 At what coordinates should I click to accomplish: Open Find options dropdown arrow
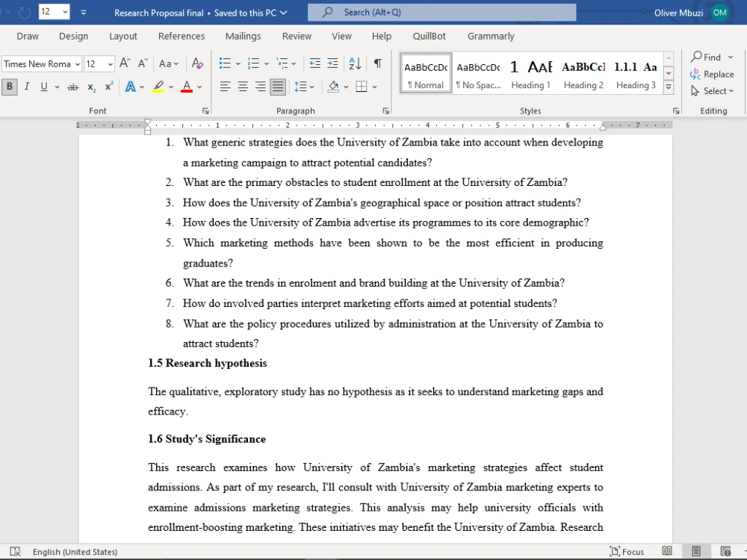(x=731, y=57)
